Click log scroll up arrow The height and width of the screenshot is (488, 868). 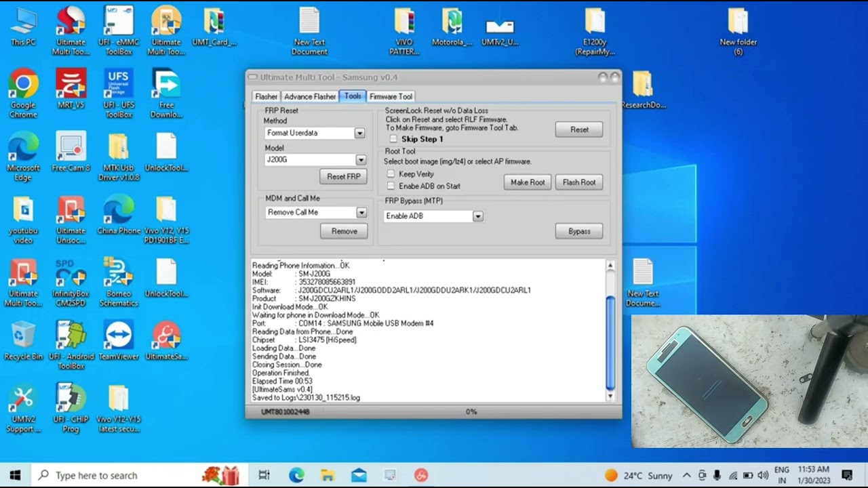610,266
